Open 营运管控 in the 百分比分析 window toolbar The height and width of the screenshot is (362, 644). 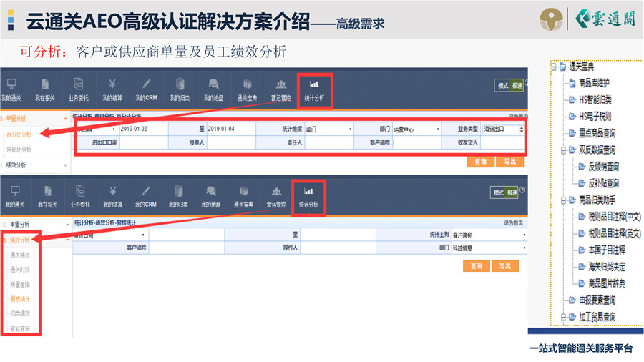click(x=281, y=90)
